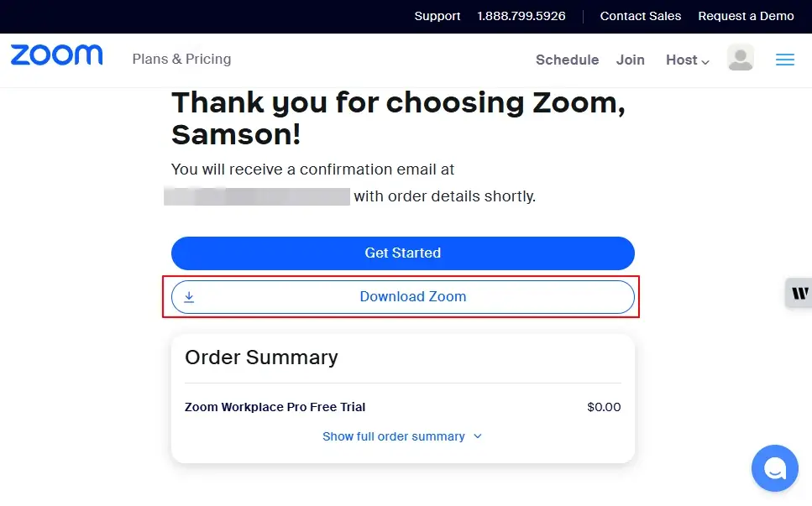Click the Order Summary heading
Screen dimensions: 812x506
261,357
